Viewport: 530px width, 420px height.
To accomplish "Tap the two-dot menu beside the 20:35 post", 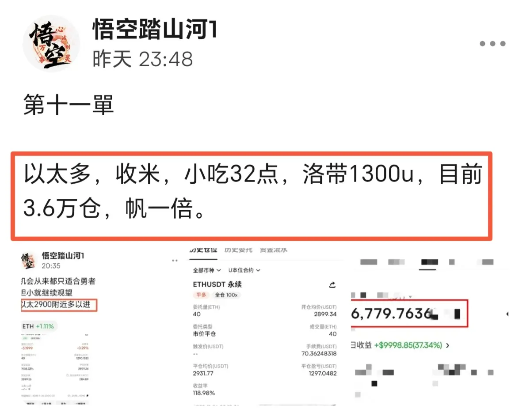I will click(175, 261).
